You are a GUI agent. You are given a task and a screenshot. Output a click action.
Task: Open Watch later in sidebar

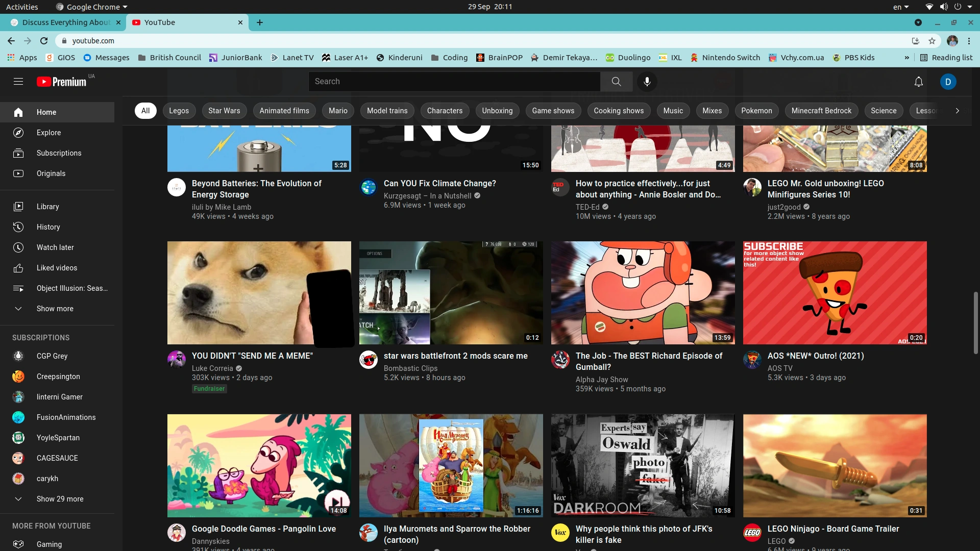55,247
